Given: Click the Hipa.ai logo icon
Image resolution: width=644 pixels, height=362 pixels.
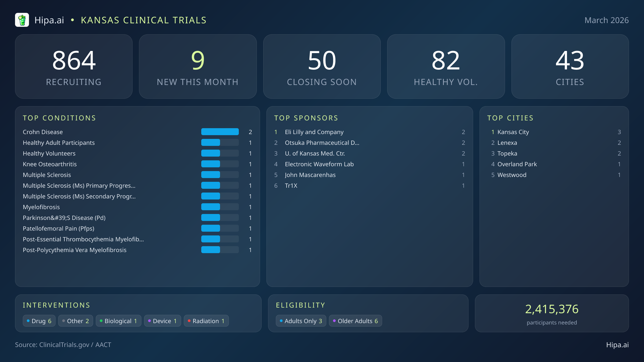Looking at the screenshot, I should (23, 20).
